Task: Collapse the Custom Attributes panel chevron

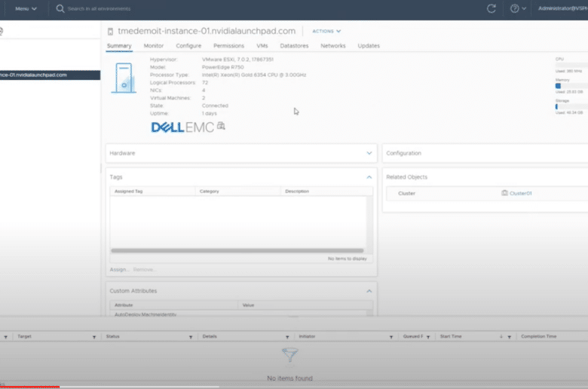Action: click(369, 291)
